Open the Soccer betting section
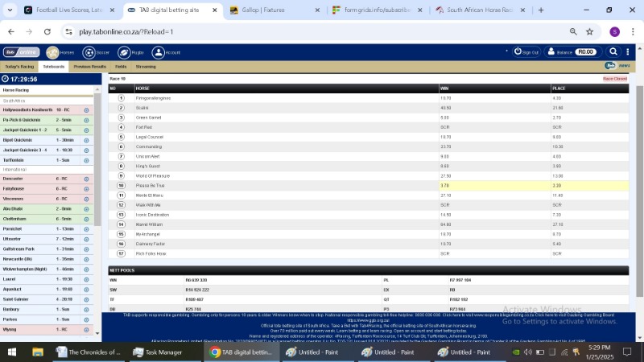This screenshot has width=644, height=362. [x=89, y=52]
